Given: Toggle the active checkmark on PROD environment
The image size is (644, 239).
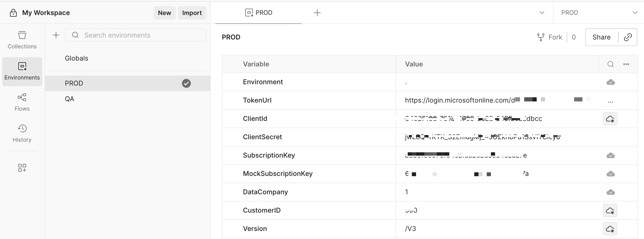Looking at the screenshot, I should point(186,83).
